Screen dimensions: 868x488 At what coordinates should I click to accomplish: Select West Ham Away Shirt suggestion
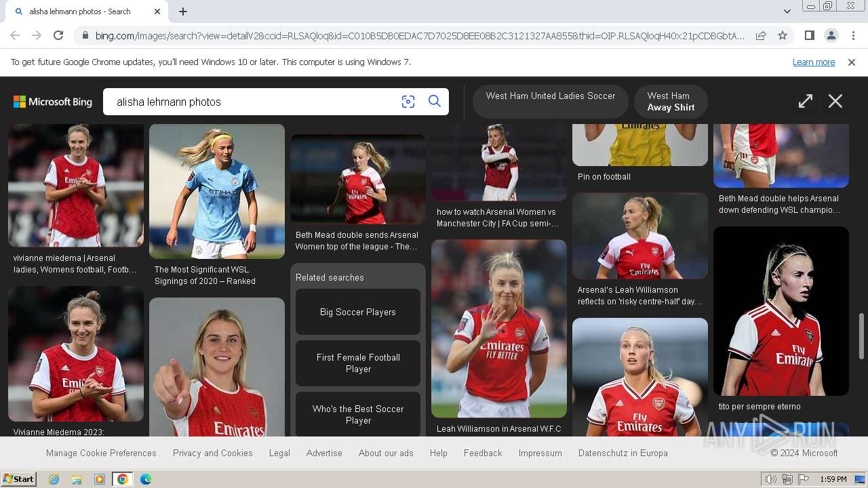coord(671,102)
